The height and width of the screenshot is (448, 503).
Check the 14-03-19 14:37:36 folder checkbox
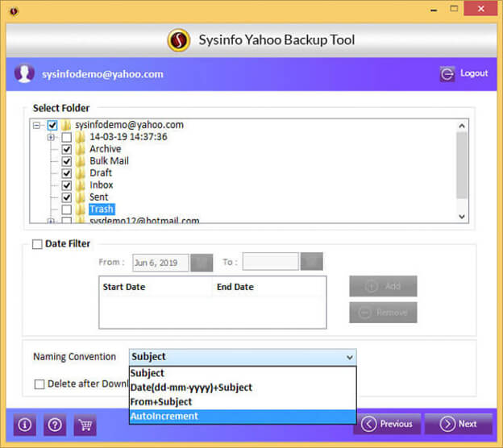[67, 137]
